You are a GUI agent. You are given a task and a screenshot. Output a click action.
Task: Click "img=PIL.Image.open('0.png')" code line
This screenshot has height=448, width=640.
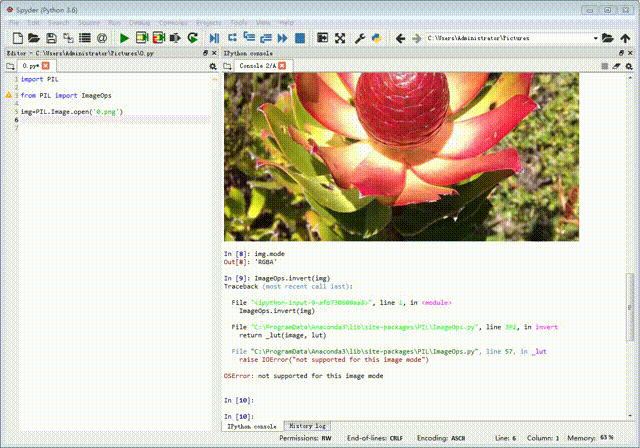point(71,111)
